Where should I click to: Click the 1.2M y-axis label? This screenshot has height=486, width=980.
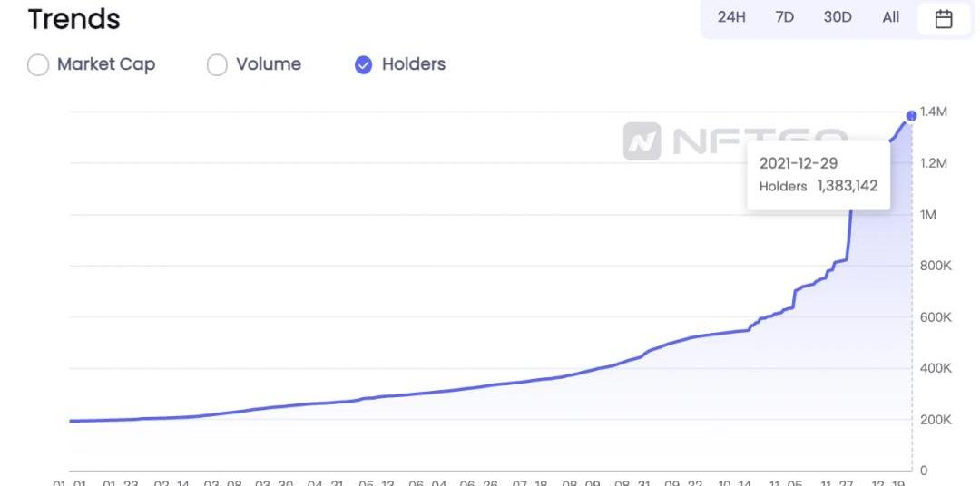(934, 163)
